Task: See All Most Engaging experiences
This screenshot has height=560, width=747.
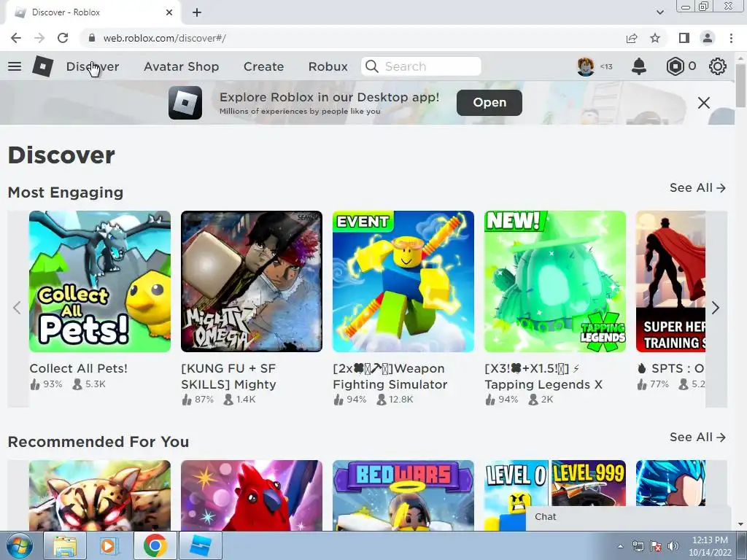Action: coord(697,187)
